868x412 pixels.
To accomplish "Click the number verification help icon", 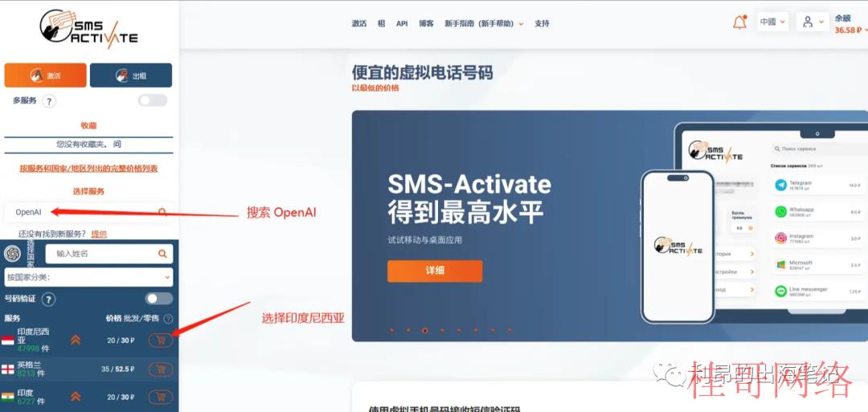I will click(49, 300).
